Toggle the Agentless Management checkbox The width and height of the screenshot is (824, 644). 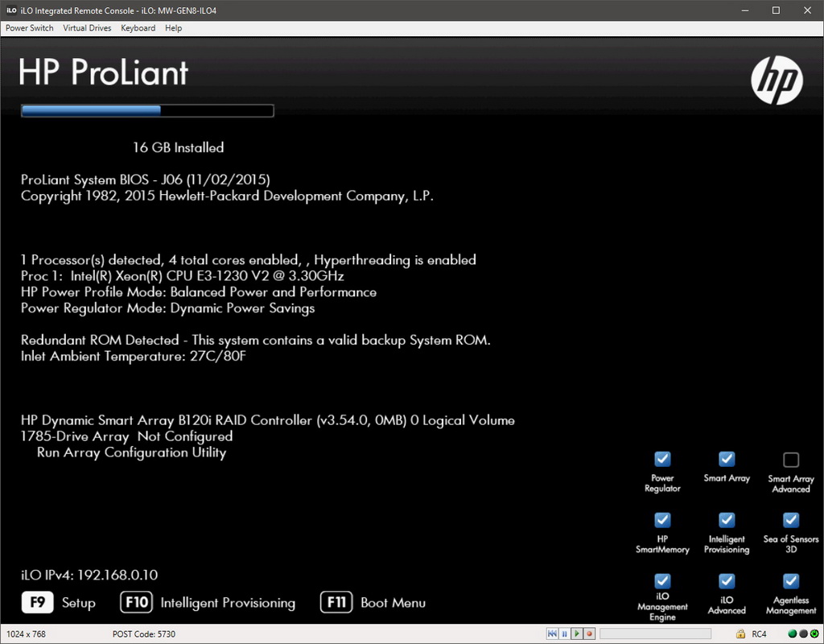pyautogui.click(x=791, y=581)
